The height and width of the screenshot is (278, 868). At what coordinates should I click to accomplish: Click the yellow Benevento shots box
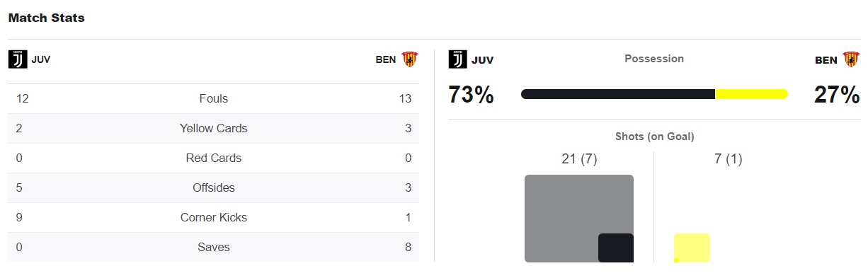coord(692,248)
